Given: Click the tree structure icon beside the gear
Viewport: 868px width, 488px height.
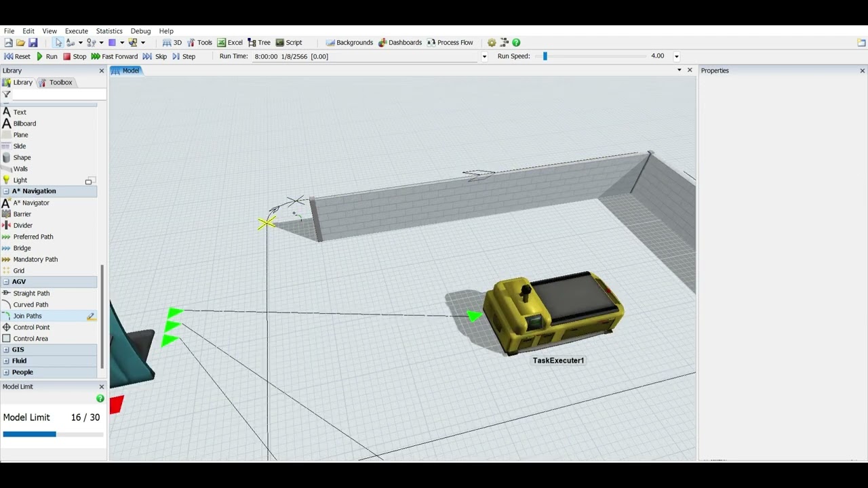Looking at the screenshot, I should pos(504,43).
